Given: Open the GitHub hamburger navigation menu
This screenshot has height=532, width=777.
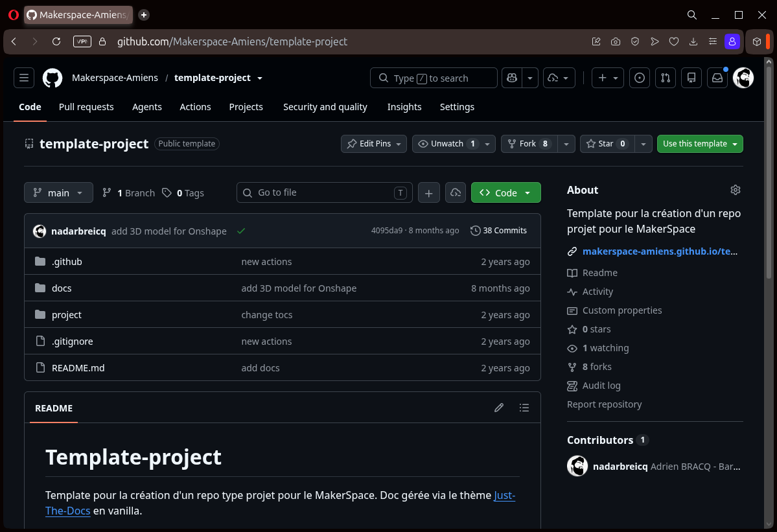Looking at the screenshot, I should (x=24, y=78).
